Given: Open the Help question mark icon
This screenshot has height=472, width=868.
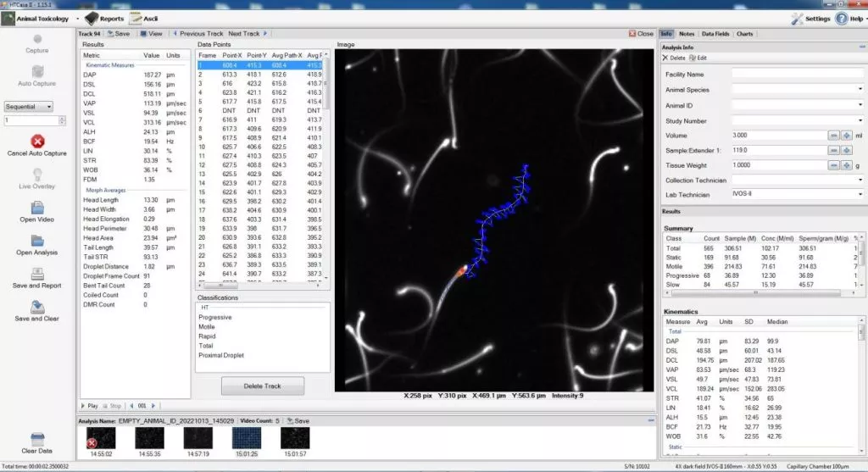Looking at the screenshot, I should pos(842,19).
